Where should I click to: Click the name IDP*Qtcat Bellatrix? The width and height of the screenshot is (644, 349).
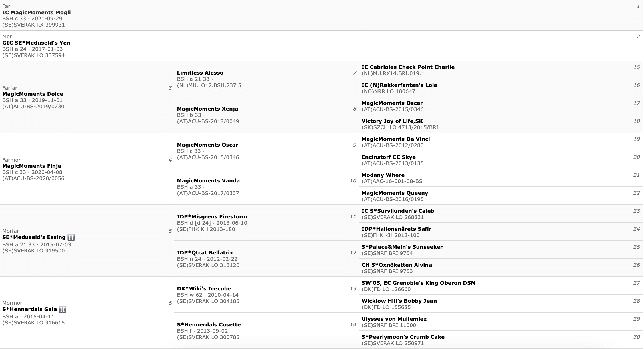(x=205, y=253)
